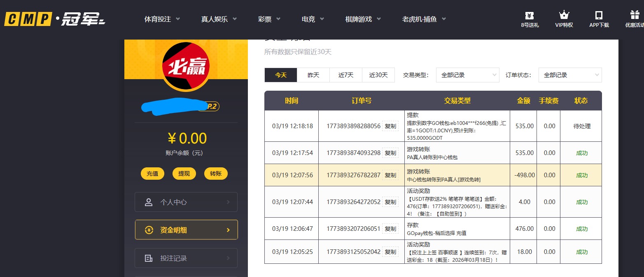Click the yellow 充值 button

[152, 174]
